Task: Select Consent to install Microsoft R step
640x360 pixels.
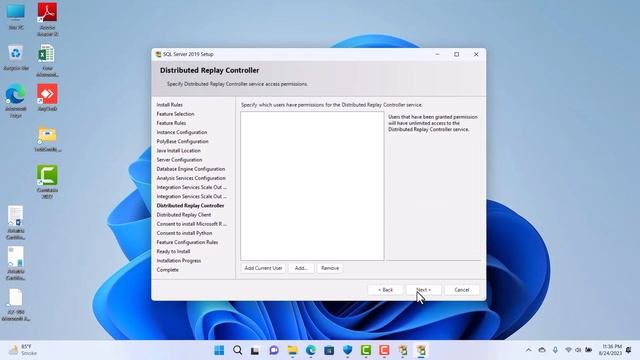Action: point(191,224)
